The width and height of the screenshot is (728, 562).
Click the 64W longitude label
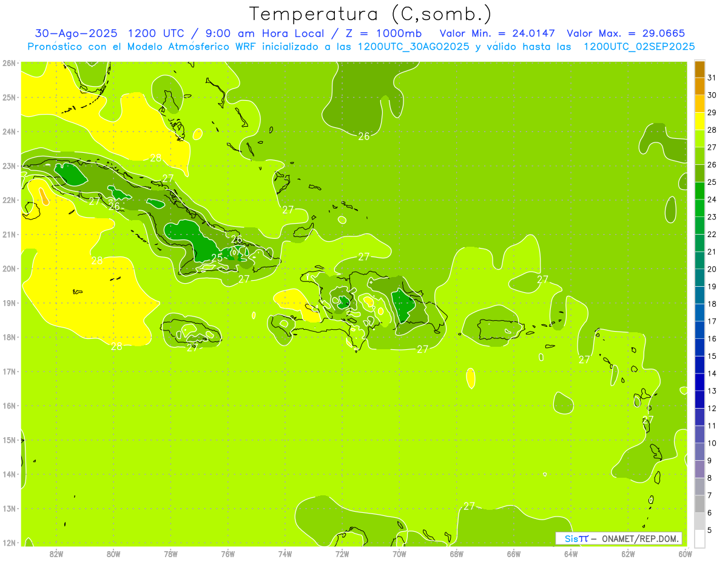pyautogui.click(x=571, y=554)
